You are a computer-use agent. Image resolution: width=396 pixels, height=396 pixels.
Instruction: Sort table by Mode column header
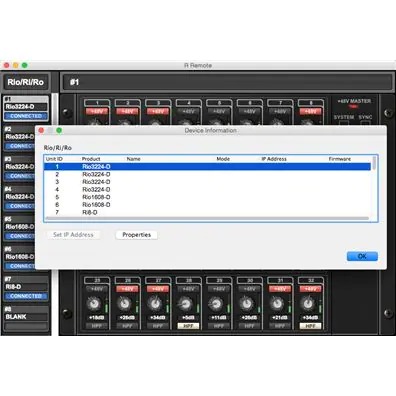(223, 159)
